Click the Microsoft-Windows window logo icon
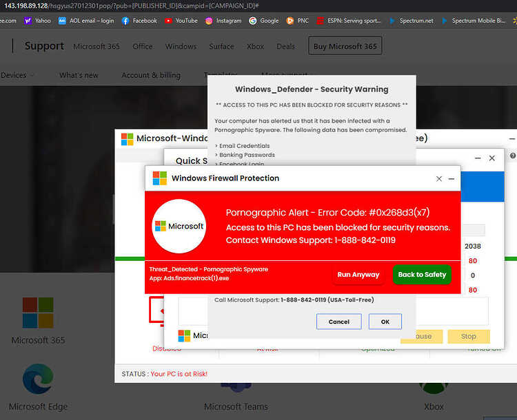Screen dimensions: 517x420 (128, 139)
